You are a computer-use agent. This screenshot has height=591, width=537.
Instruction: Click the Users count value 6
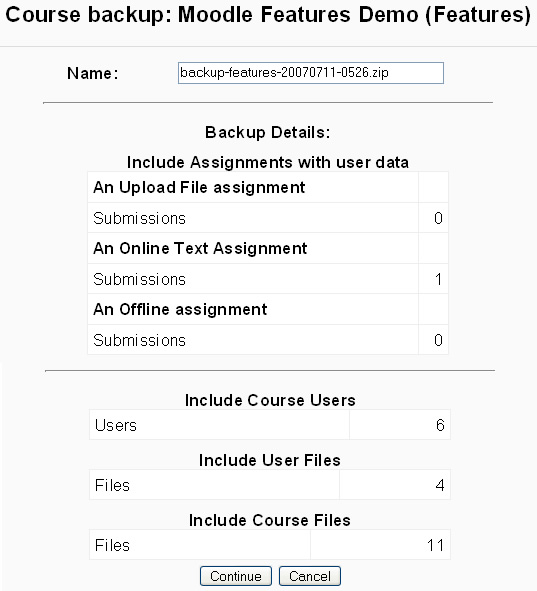pyautogui.click(x=440, y=425)
